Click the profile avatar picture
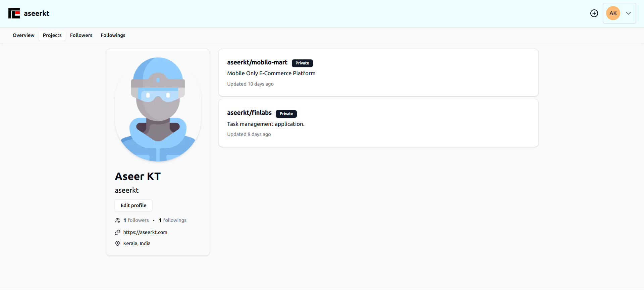This screenshot has height=290, width=644. coord(158,109)
